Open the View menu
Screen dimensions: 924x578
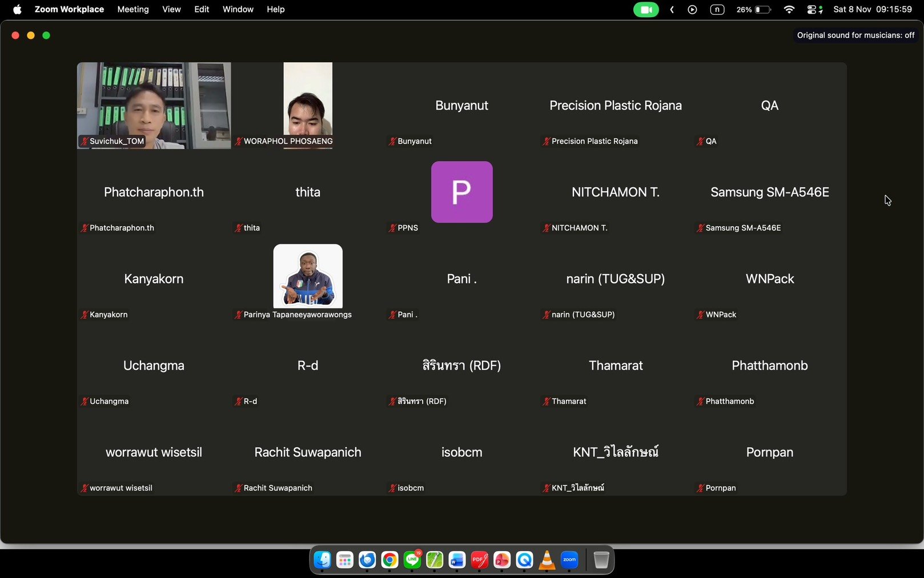pos(171,10)
